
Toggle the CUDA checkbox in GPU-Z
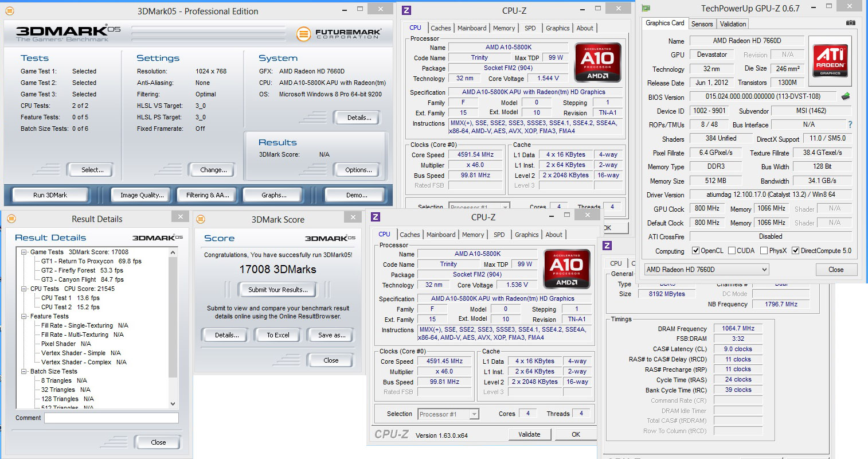(731, 251)
